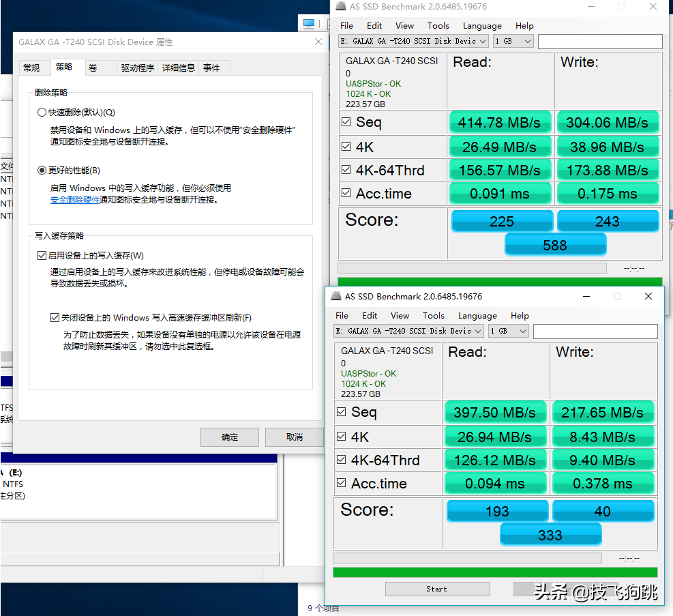Image resolution: width=673 pixels, height=616 pixels.
Task: Click green progress bar in lower AS SSD window
Action: (x=495, y=572)
